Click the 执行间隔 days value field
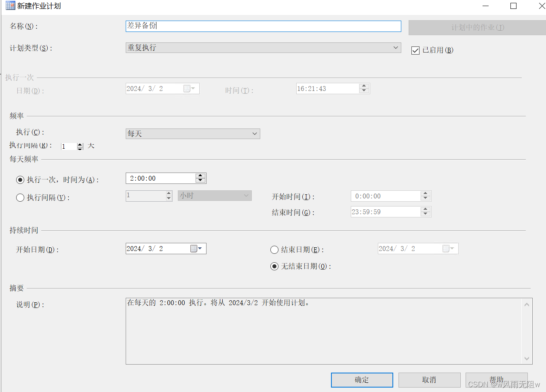 tap(69, 146)
